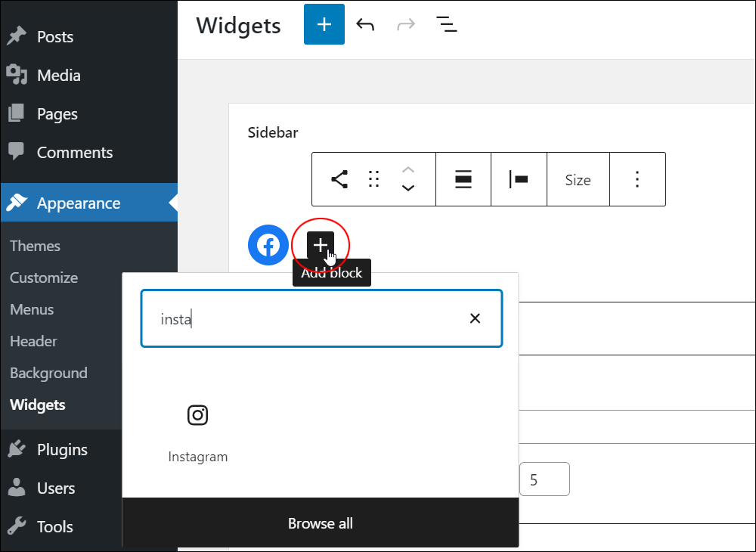Go to Pages menu
The width and height of the screenshot is (756, 552).
[x=57, y=113]
